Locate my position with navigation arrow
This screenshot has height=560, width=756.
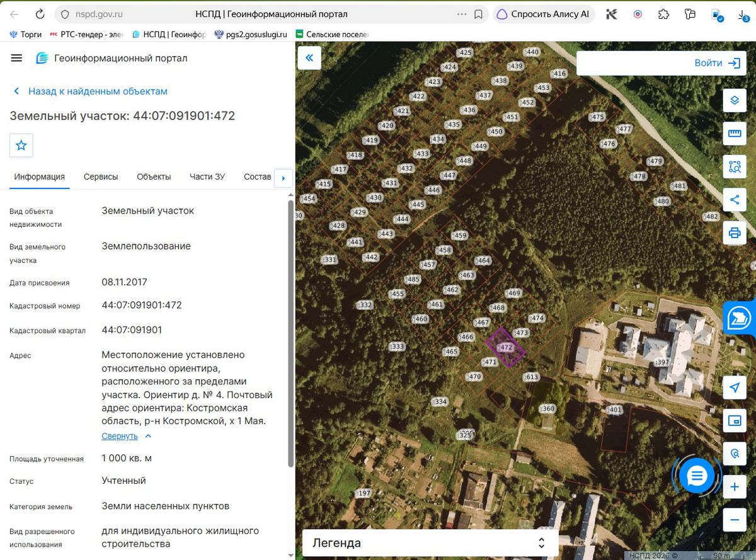click(734, 387)
